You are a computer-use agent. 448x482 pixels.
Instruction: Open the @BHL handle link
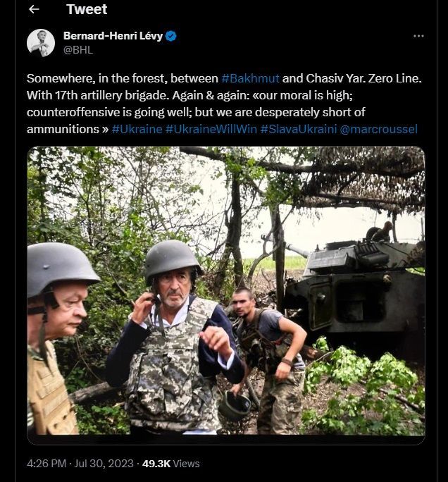coord(78,50)
